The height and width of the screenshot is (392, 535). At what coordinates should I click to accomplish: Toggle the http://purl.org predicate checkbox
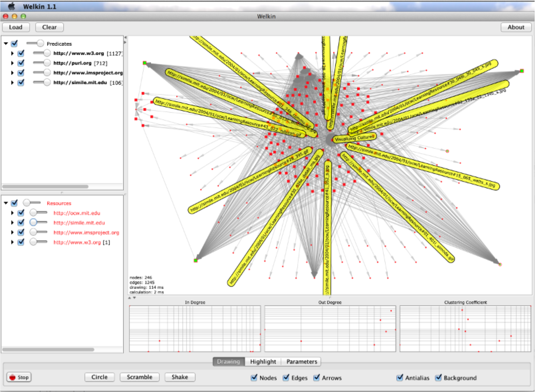[21, 63]
